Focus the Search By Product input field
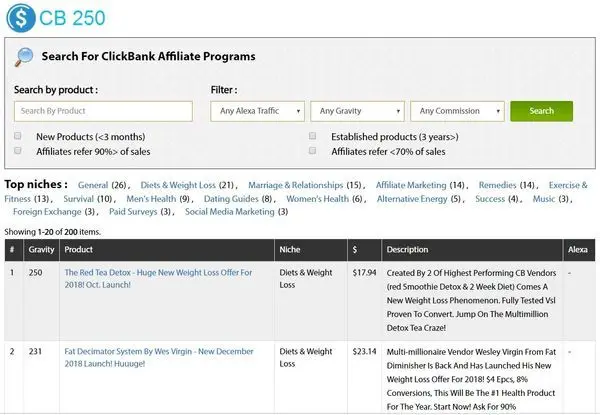 point(103,111)
